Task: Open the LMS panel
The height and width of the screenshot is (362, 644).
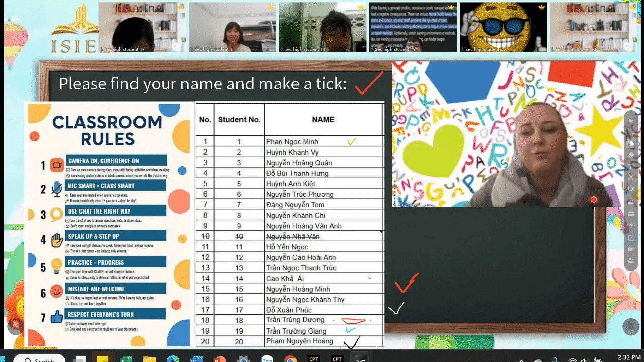Action: (631, 225)
